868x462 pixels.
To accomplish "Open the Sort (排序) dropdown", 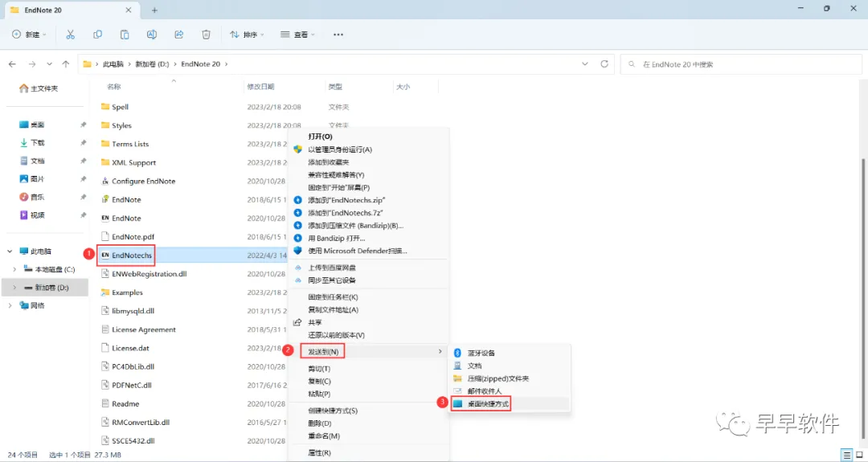I will (247, 35).
